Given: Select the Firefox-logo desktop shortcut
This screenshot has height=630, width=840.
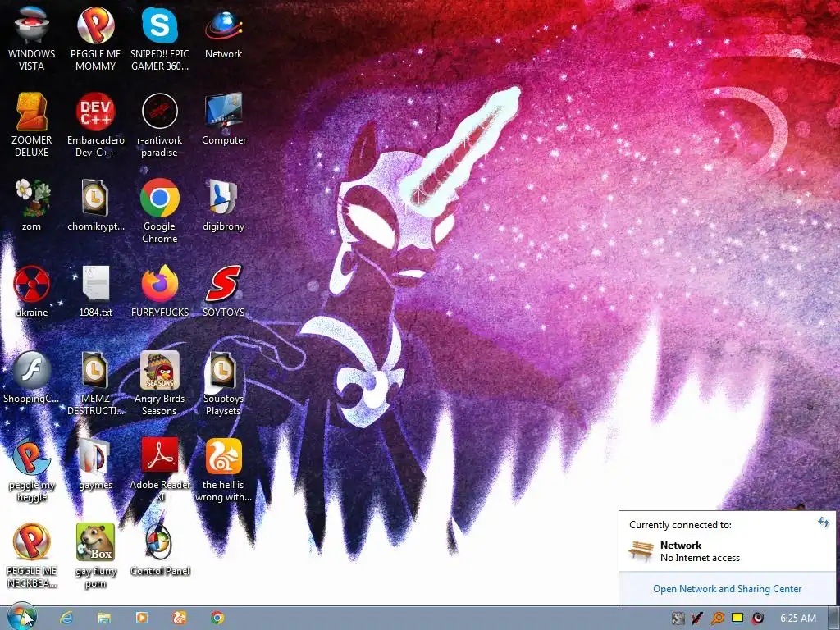Looking at the screenshot, I should tap(160, 291).
